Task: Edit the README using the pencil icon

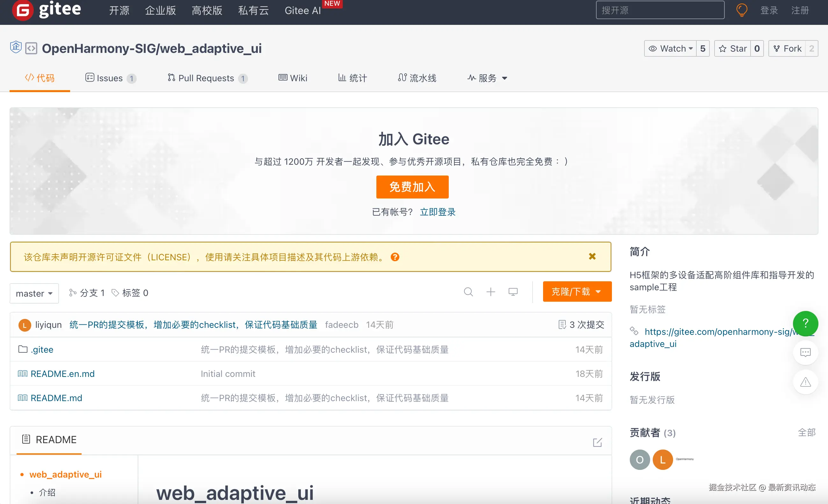Action: pos(597,442)
